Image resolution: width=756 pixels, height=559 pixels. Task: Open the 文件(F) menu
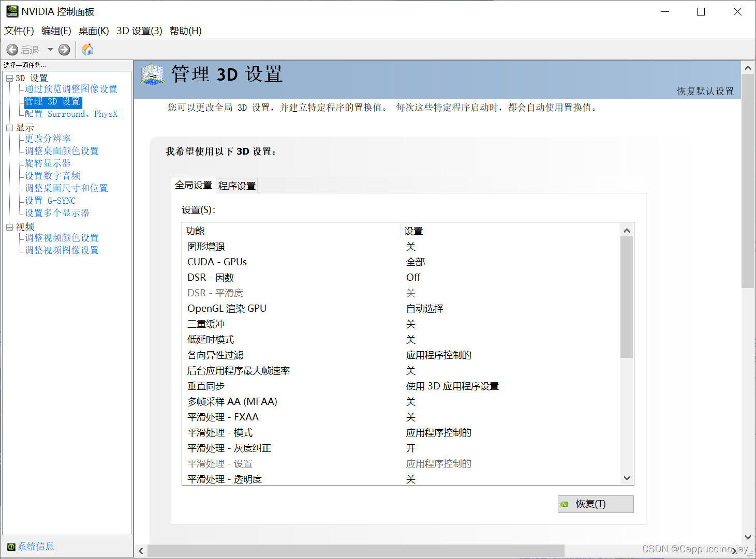pyautogui.click(x=19, y=31)
